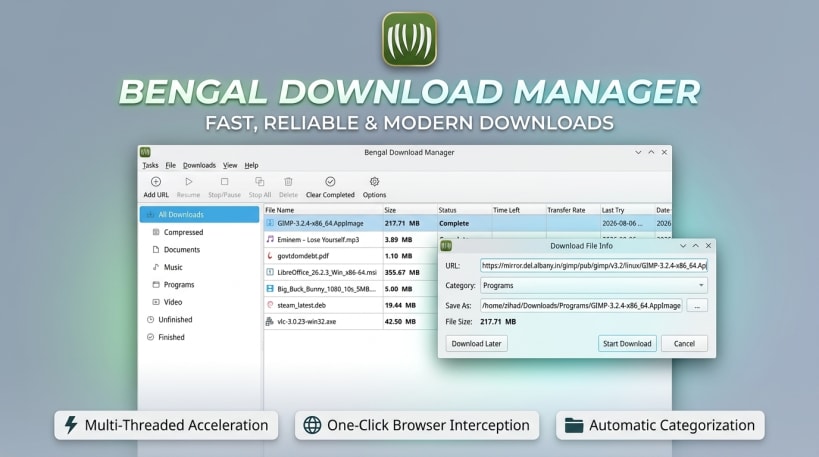Click the 42.50 MB size cell
819x457 pixels.
coord(400,321)
